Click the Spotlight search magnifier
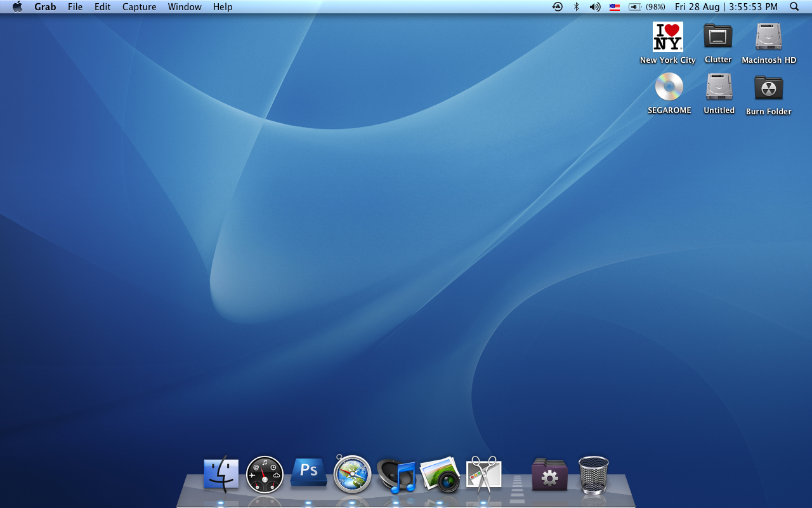Viewport: 812px width, 508px height. 794,7
